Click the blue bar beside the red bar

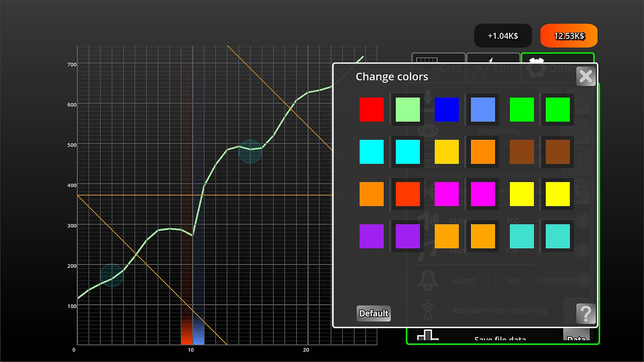199,332
